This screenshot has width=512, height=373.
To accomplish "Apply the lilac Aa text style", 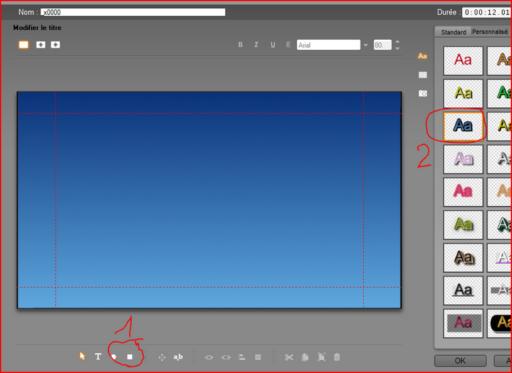I will [463, 159].
